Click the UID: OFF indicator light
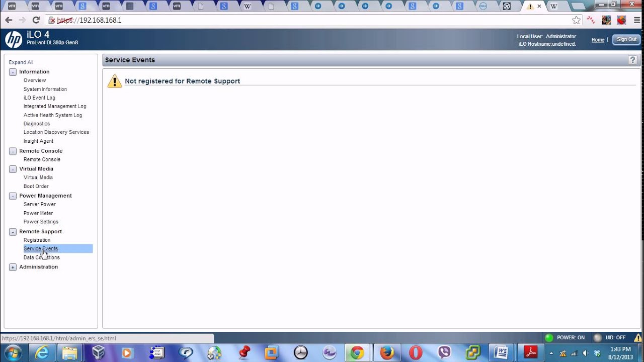This screenshot has width=644, height=362. point(597,338)
